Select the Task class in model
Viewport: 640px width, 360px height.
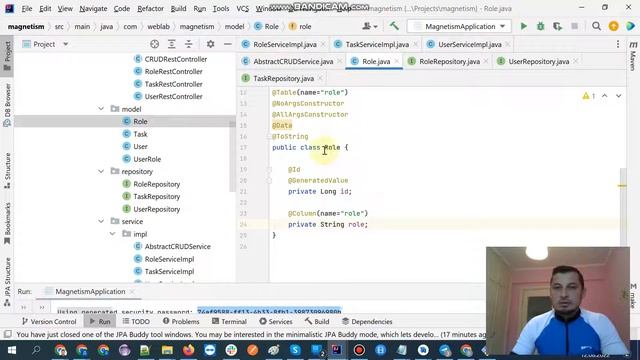point(140,134)
